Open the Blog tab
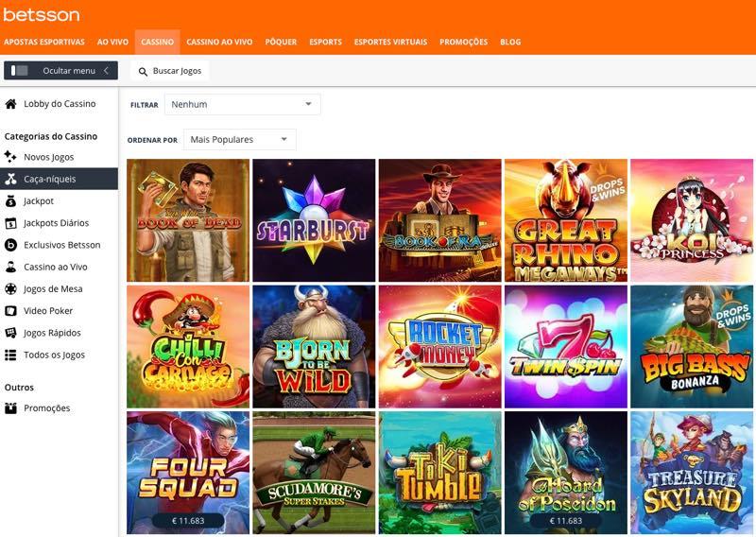The height and width of the screenshot is (537, 756). pos(510,42)
